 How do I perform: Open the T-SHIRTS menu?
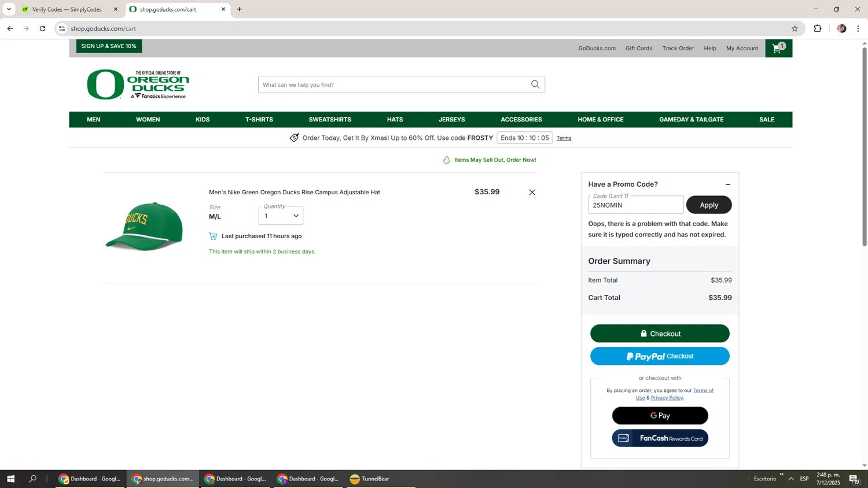click(x=259, y=120)
